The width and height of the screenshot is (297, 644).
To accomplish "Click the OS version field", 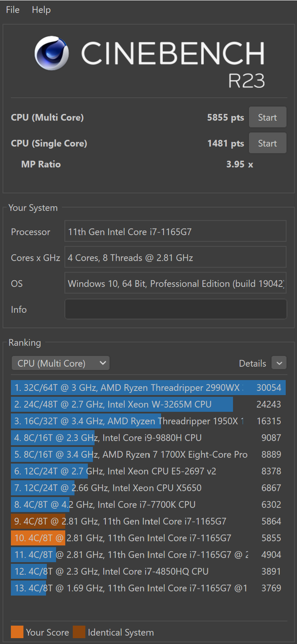I will point(176,284).
